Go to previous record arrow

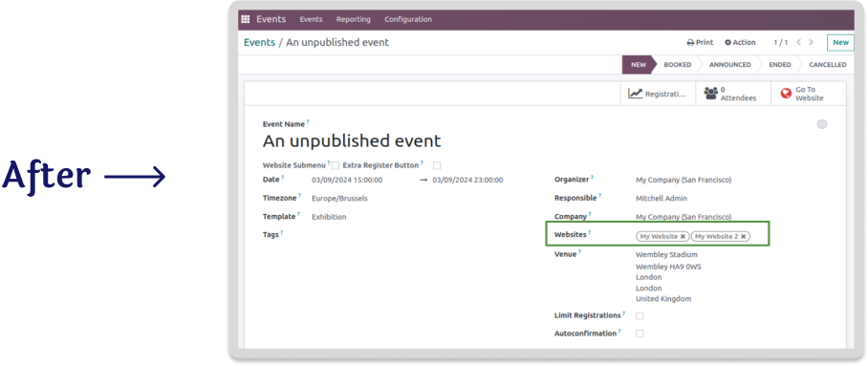[x=799, y=42]
